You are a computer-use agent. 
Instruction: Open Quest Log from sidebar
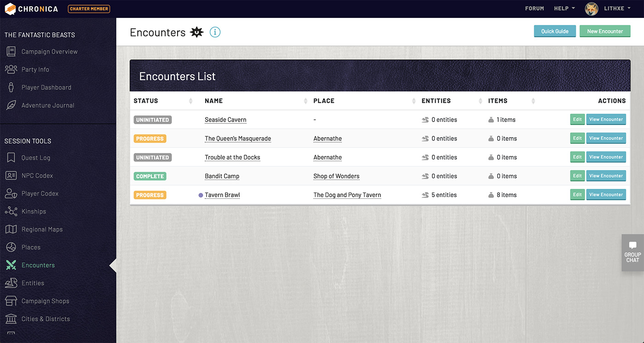click(35, 158)
